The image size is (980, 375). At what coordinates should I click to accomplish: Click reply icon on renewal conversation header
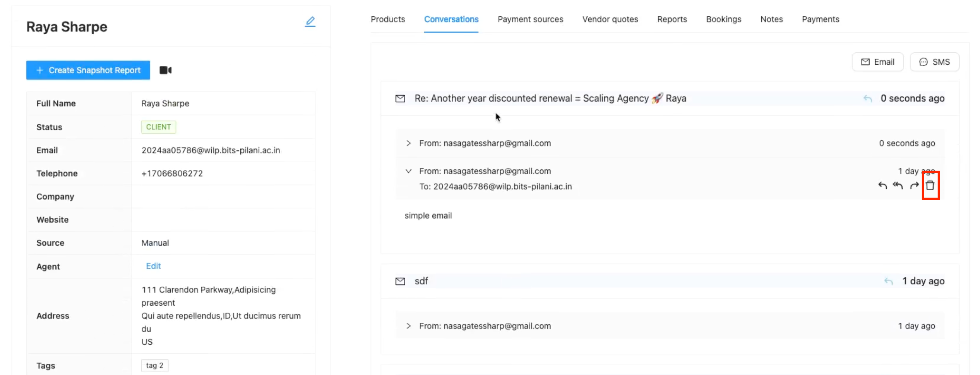(x=868, y=99)
